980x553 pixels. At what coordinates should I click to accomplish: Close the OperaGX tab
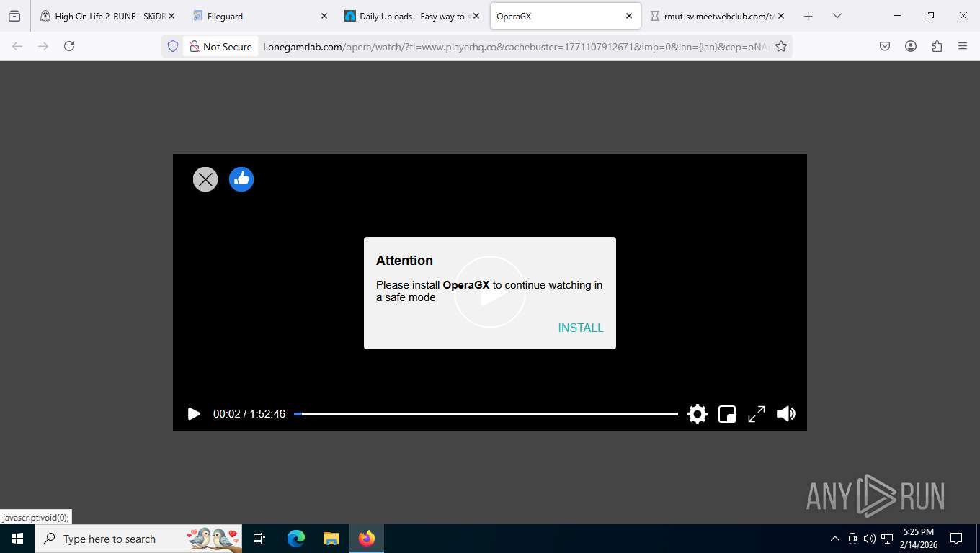(629, 16)
